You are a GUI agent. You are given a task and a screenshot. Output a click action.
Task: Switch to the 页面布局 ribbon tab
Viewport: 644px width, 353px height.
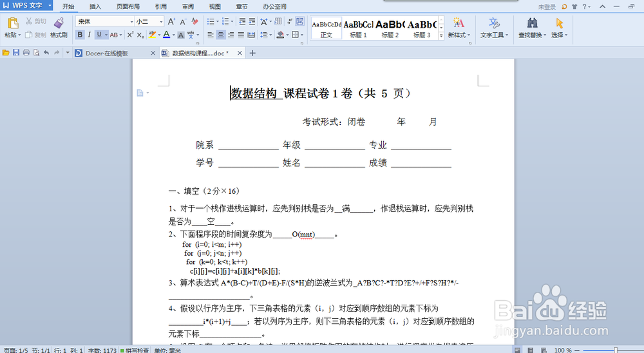(128, 6)
